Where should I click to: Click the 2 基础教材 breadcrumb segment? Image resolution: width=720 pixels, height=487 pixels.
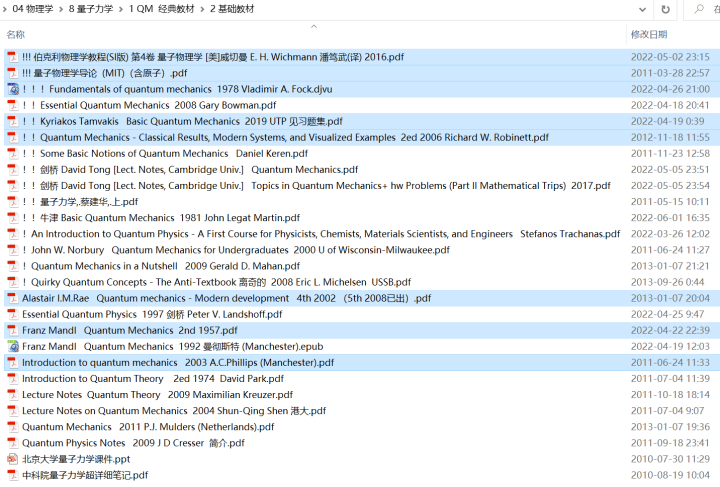[232, 9]
